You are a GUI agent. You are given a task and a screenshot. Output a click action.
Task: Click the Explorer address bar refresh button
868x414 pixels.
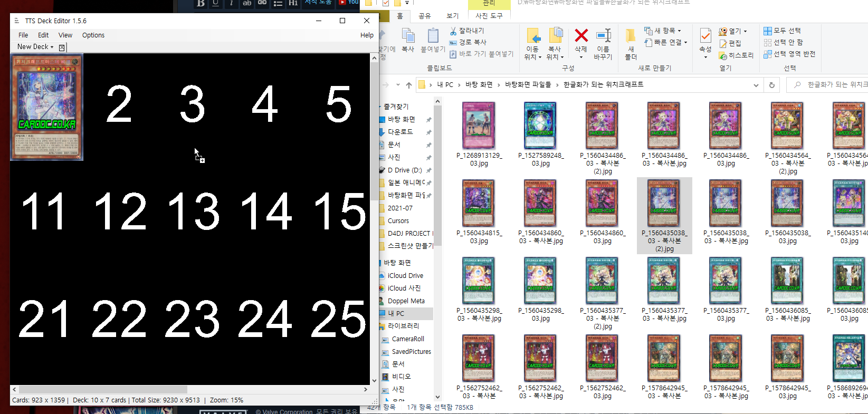(772, 85)
